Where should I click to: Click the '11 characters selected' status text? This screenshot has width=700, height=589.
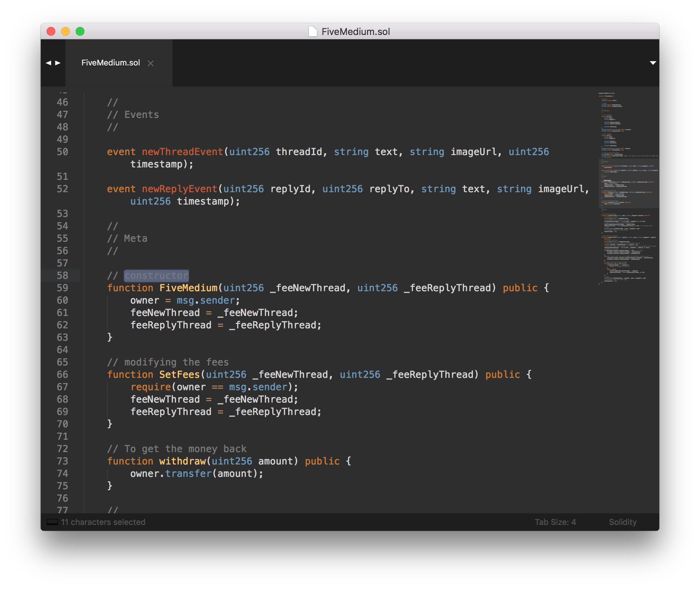(x=103, y=522)
